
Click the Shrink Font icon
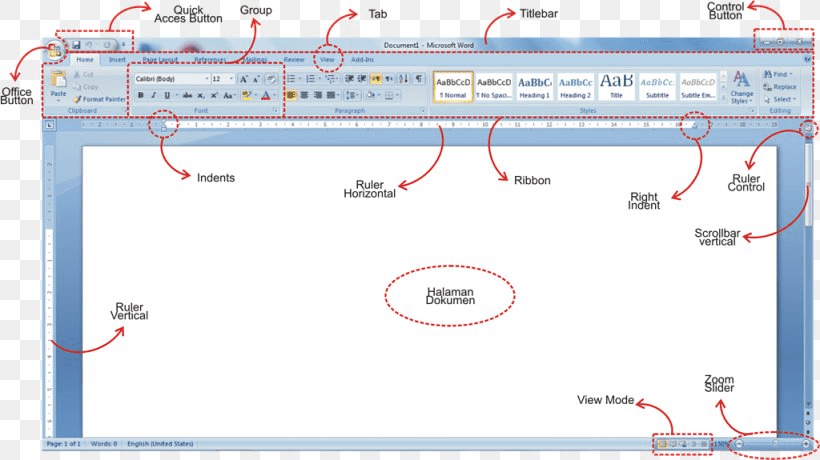pos(256,79)
